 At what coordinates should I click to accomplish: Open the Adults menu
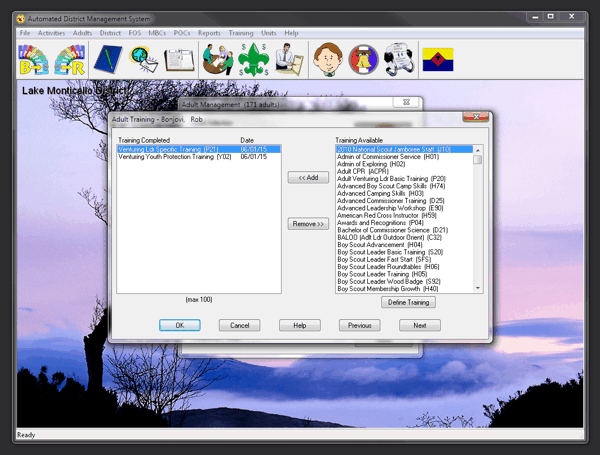click(x=82, y=33)
